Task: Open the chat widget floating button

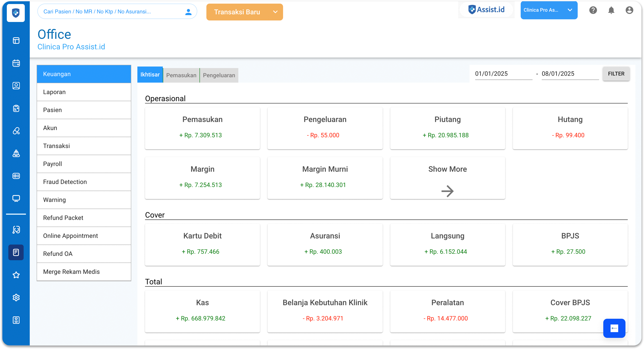Action: (614, 328)
